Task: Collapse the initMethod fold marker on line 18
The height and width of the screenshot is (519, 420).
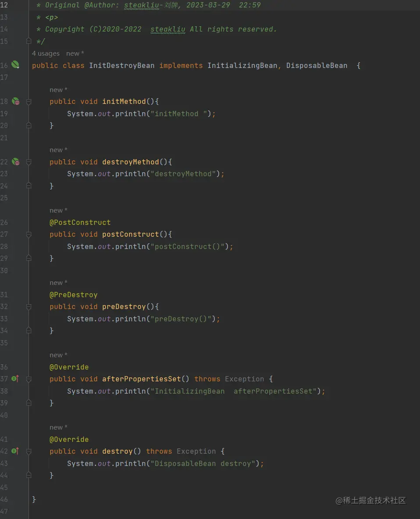Action: click(29, 102)
